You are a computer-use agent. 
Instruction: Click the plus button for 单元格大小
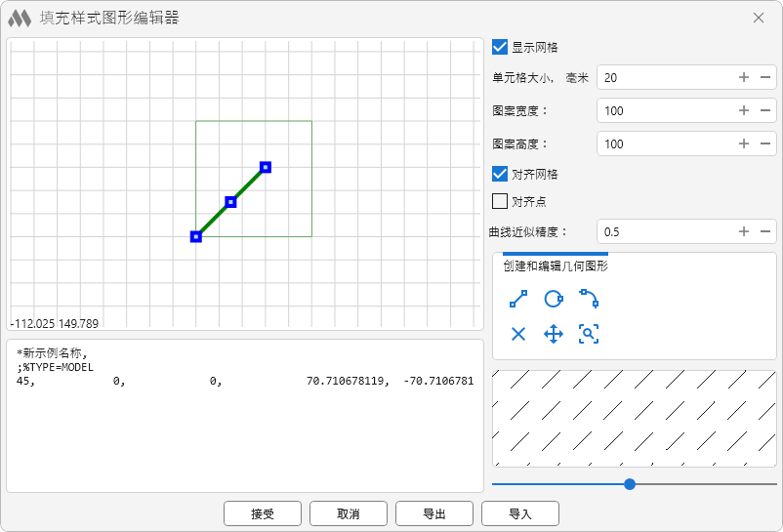point(743,77)
